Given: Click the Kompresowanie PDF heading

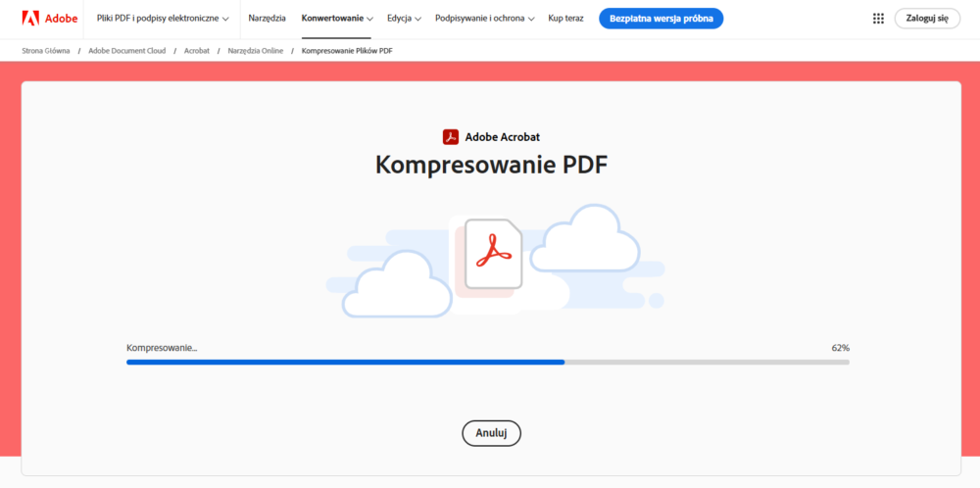Looking at the screenshot, I should [491, 165].
